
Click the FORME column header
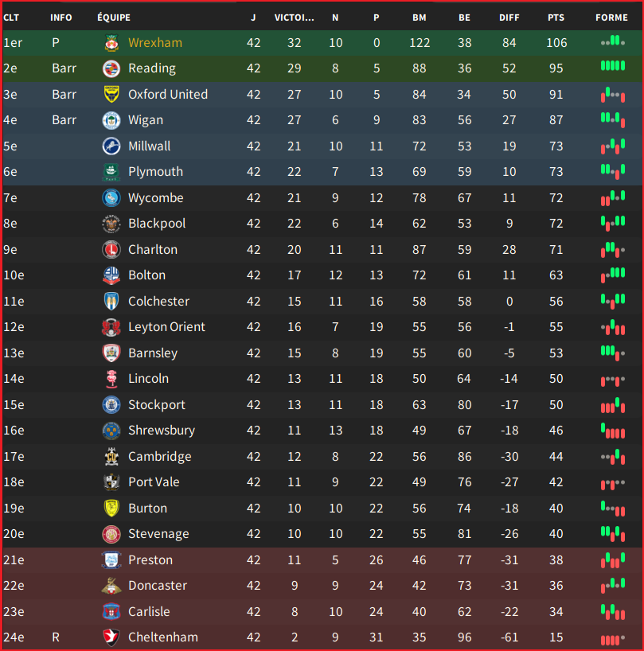[611, 18]
